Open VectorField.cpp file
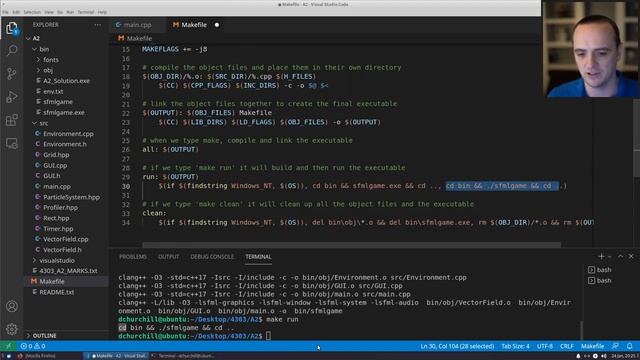 [x=65, y=239]
